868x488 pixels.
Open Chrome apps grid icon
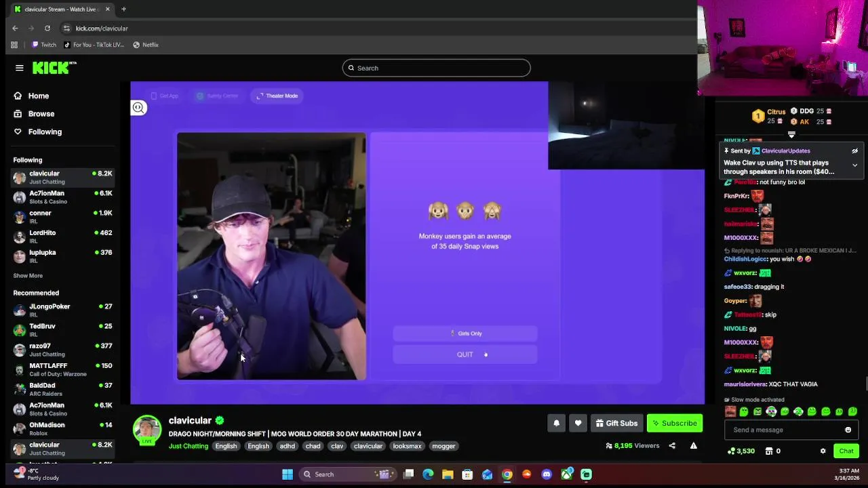(x=14, y=45)
